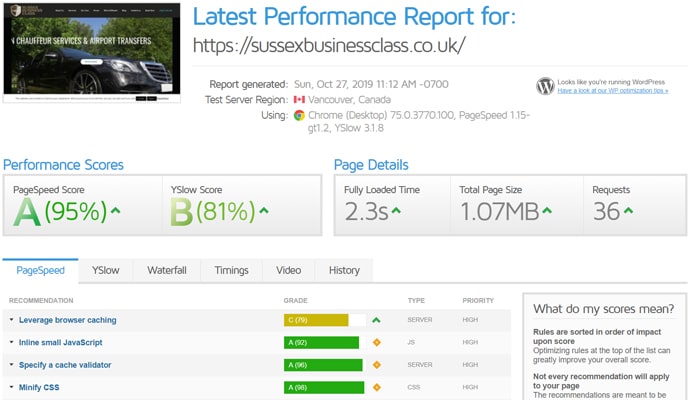Open the Waterfall tab
The width and height of the screenshot is (700, 400).
[x=167, y=270]
